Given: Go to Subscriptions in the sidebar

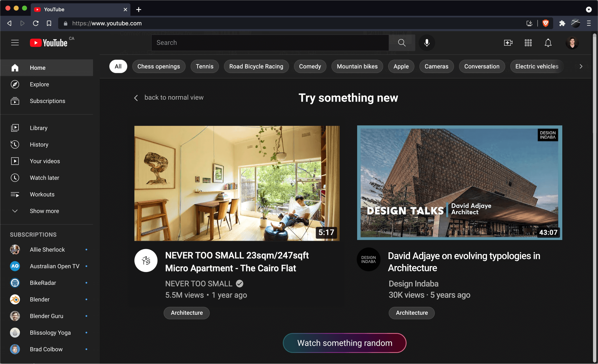Looking at the screenshot, I should 47,101.
